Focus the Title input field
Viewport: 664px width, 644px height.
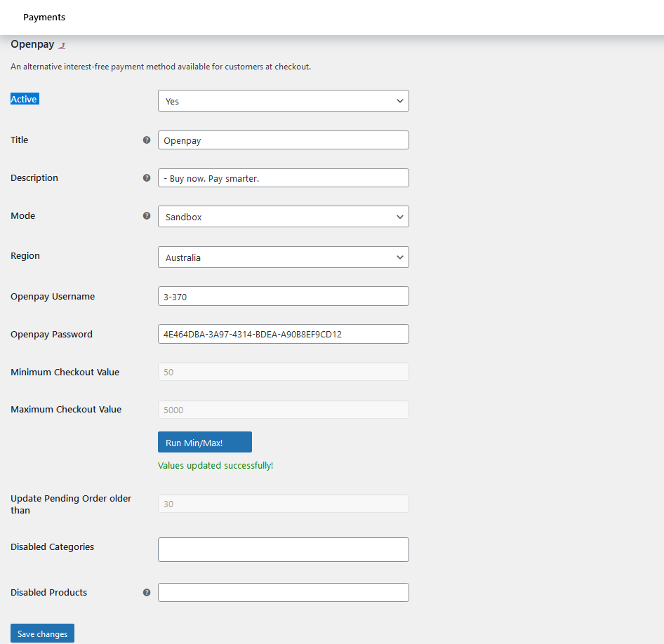[283, 140]
